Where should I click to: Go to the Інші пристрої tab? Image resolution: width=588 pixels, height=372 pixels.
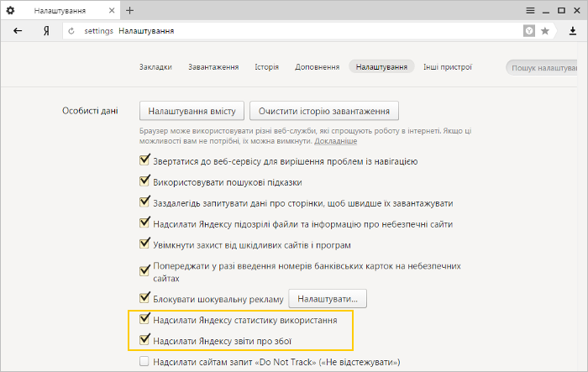[x=448, y=66]
